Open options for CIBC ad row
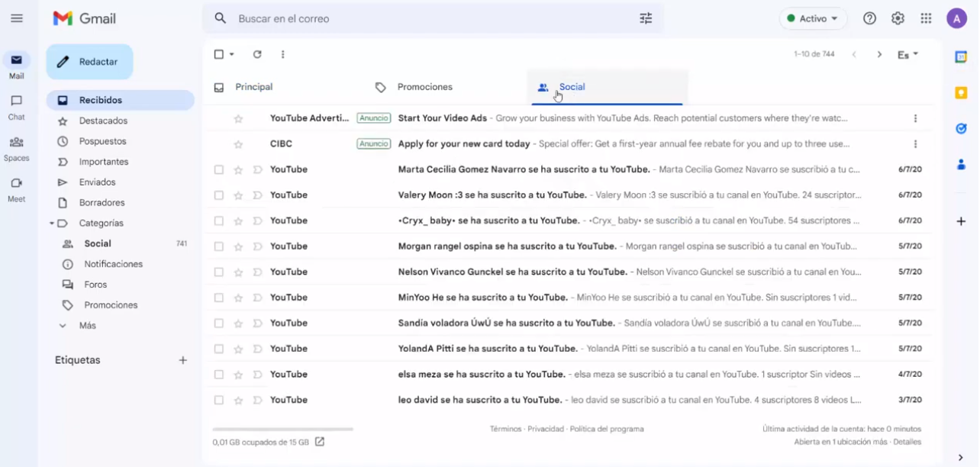The height and width of the screenshot is (467, 980). coord(915,143)
